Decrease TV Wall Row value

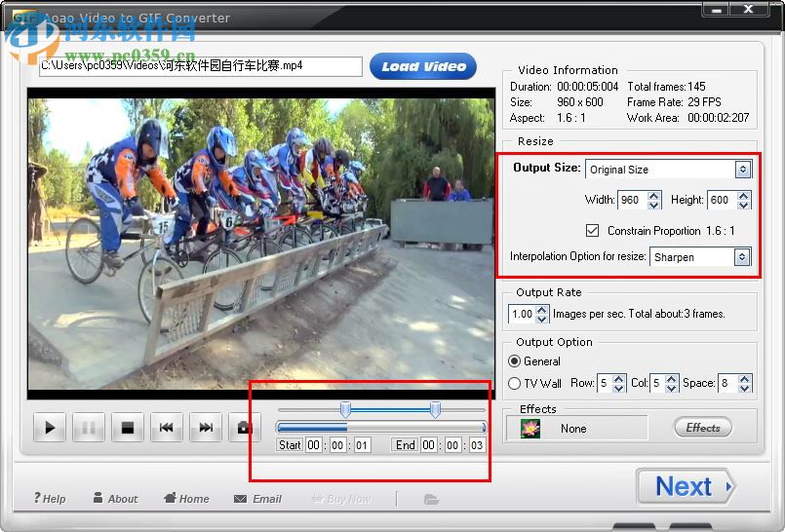619,388
